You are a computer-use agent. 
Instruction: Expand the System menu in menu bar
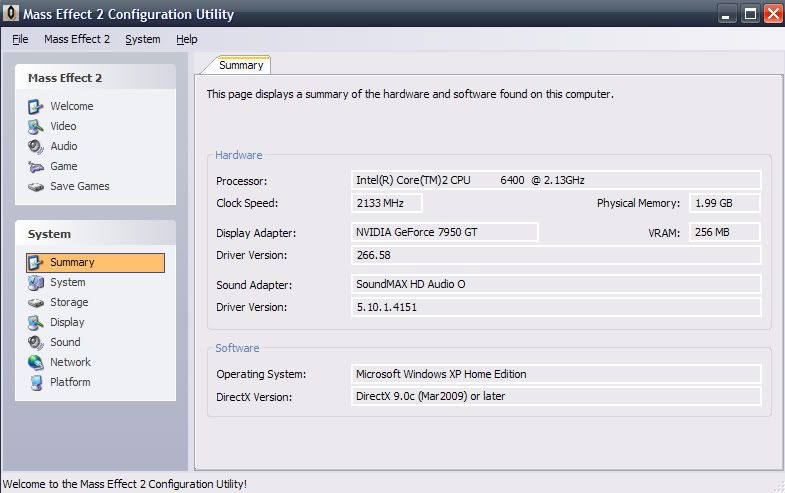pos(143,39)
